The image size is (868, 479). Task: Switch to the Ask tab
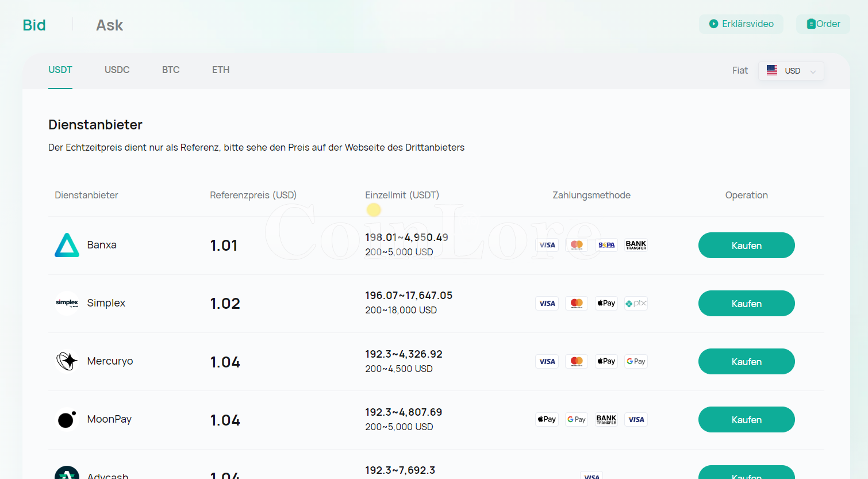click(x=109, y=25)
